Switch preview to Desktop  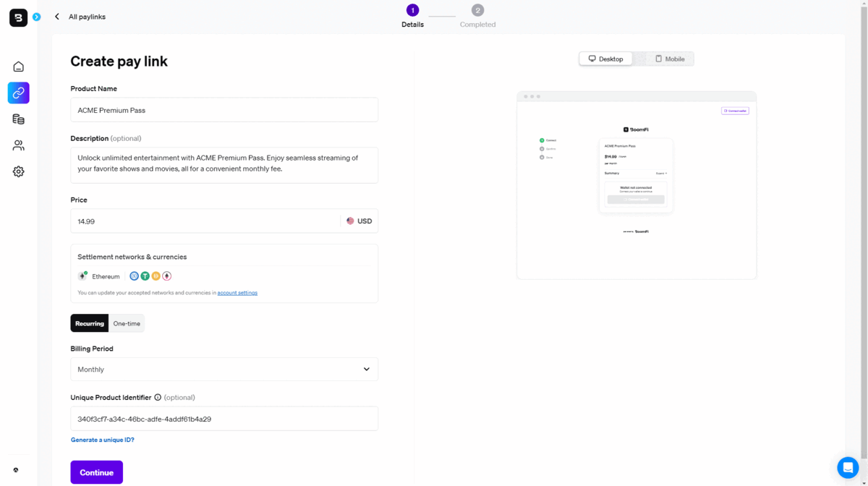coord(605,59)
